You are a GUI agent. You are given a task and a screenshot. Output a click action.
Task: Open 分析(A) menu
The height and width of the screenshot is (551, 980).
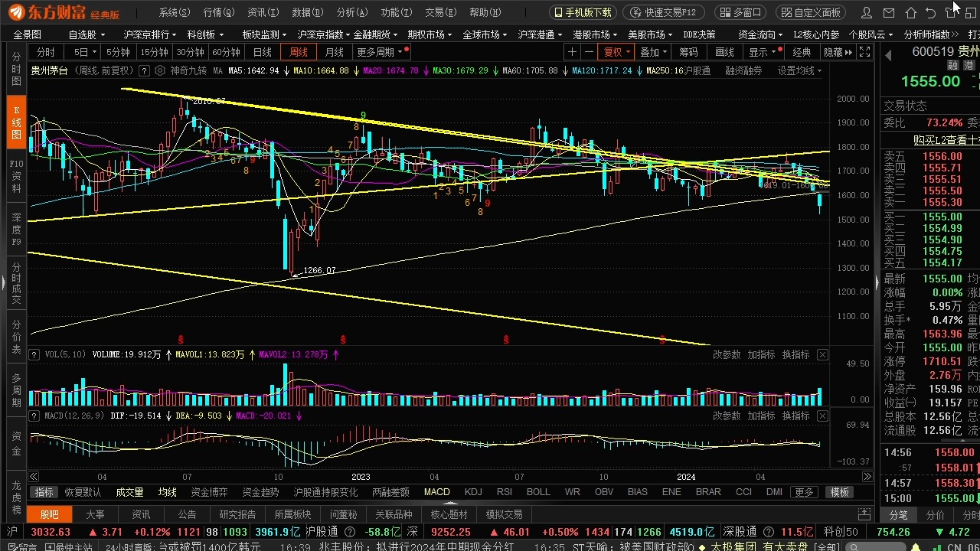352,12
